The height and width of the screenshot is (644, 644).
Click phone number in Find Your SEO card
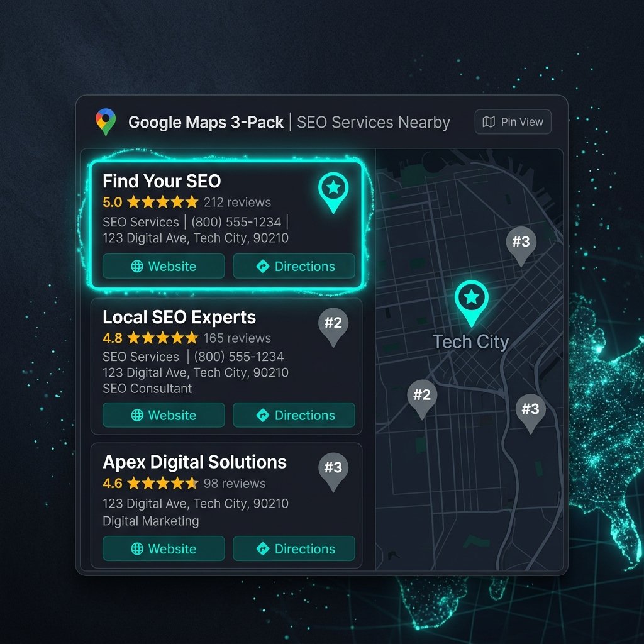[x=236, y=222]
